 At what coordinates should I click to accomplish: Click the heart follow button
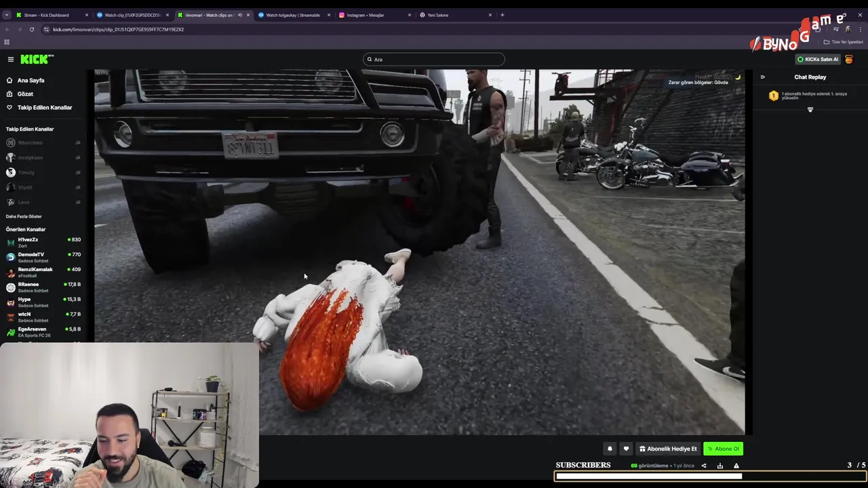(626, 449)
